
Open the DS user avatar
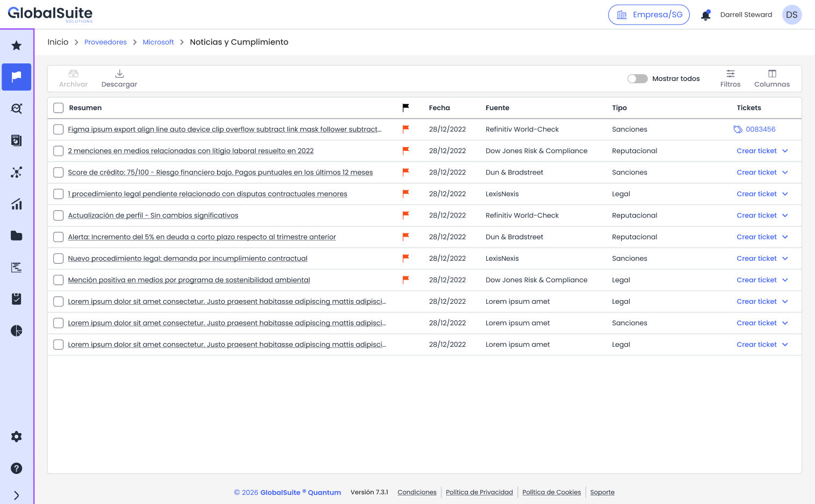tap(792, 15)
